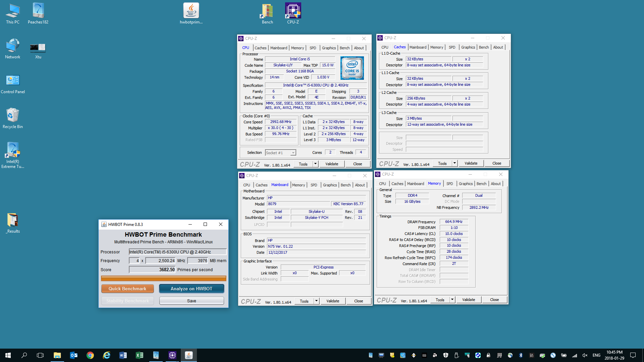Open Bench folder shortcut on desktop

[x=267, y=14]
